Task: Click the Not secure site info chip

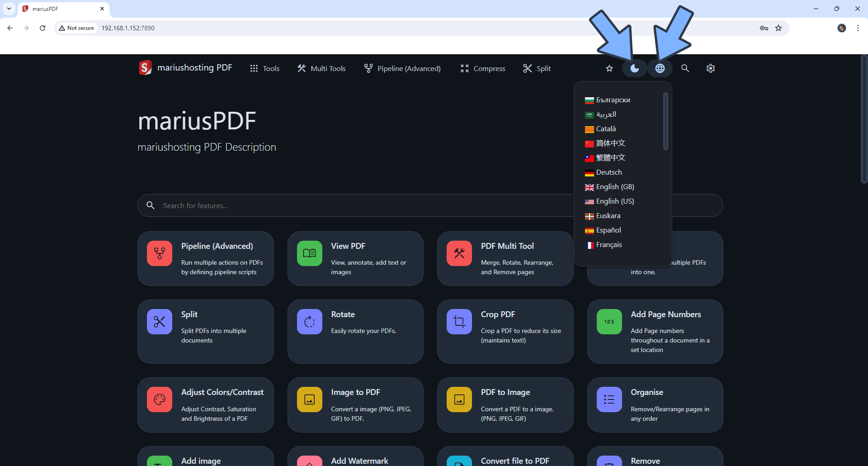Action: pyautogui.click(x=76, y=28)
